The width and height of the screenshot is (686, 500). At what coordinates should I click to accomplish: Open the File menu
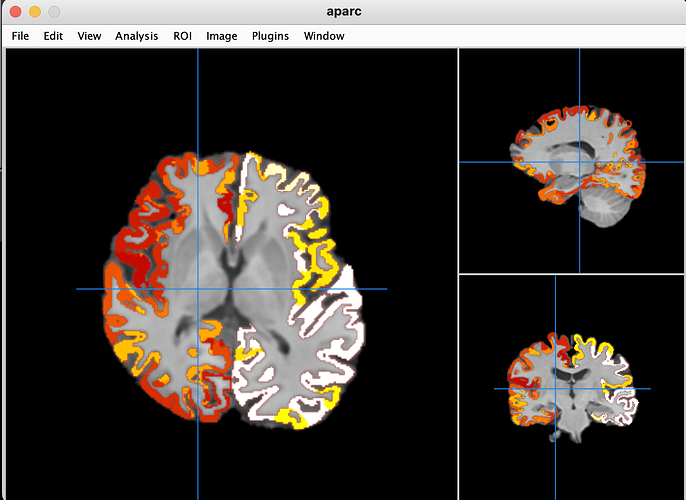point(20,36)
